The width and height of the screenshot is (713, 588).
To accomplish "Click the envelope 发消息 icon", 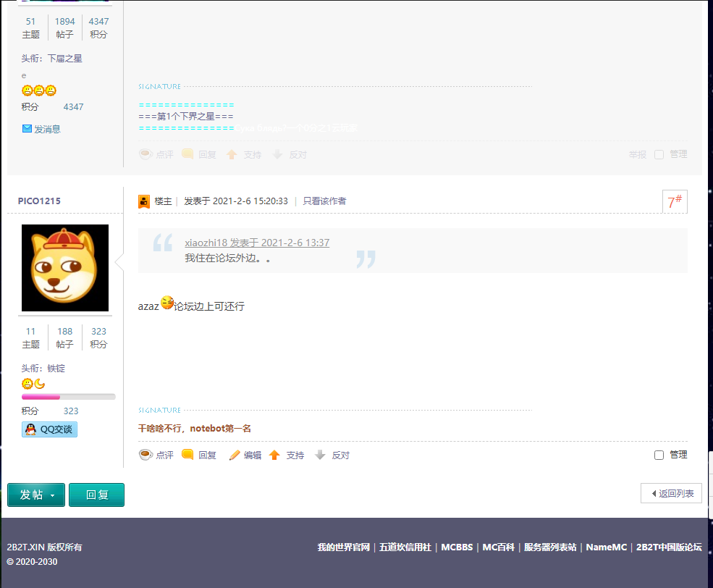I will point(27,129).
